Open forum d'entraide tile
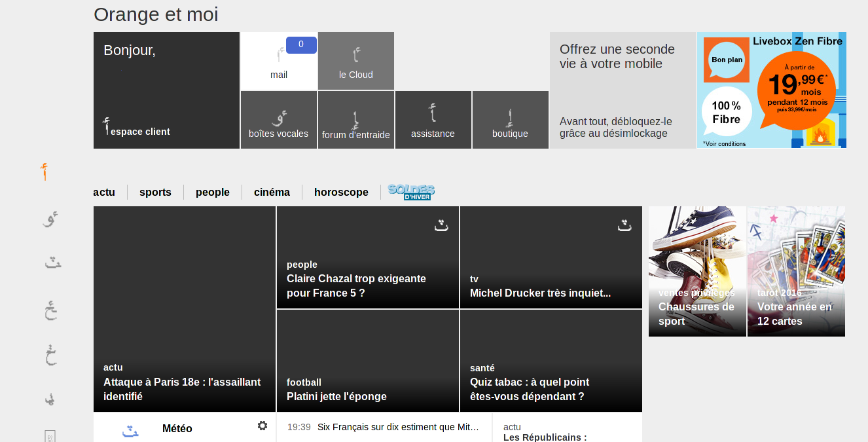Screen dimensions: 868x442 pos(356,120)
